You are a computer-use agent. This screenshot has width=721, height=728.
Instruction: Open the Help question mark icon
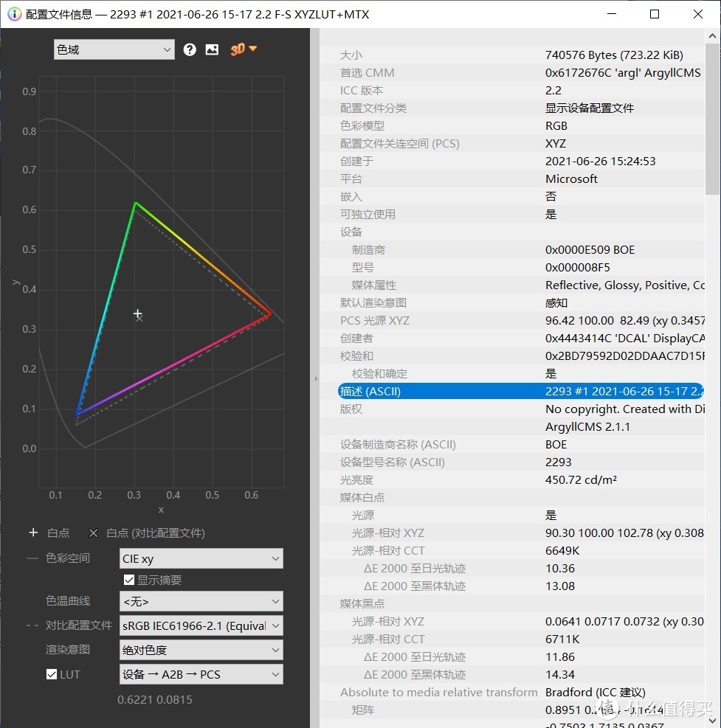[190, 49]
